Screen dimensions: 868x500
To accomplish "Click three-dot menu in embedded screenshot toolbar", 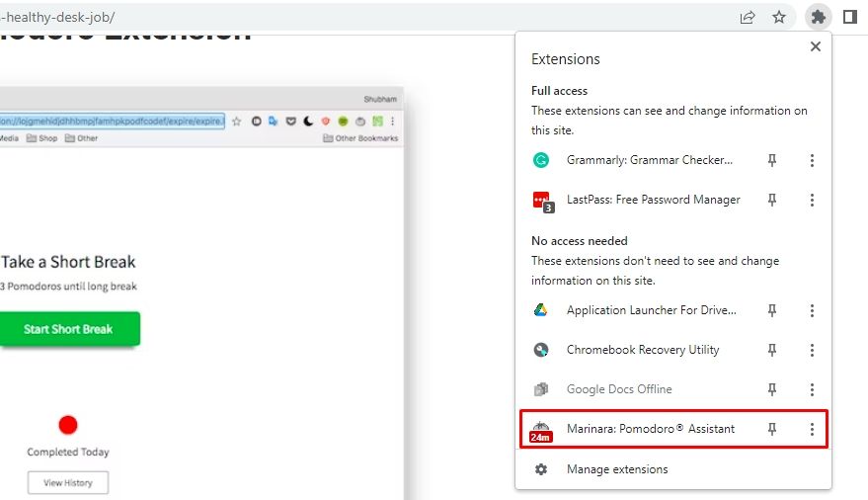I will [x=392, y=122].
